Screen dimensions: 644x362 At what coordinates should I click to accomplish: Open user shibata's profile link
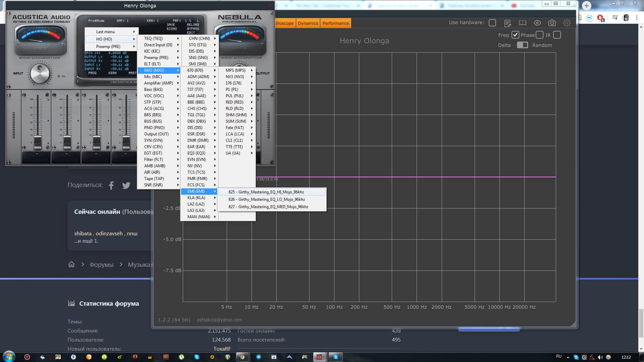coord(83,234)
